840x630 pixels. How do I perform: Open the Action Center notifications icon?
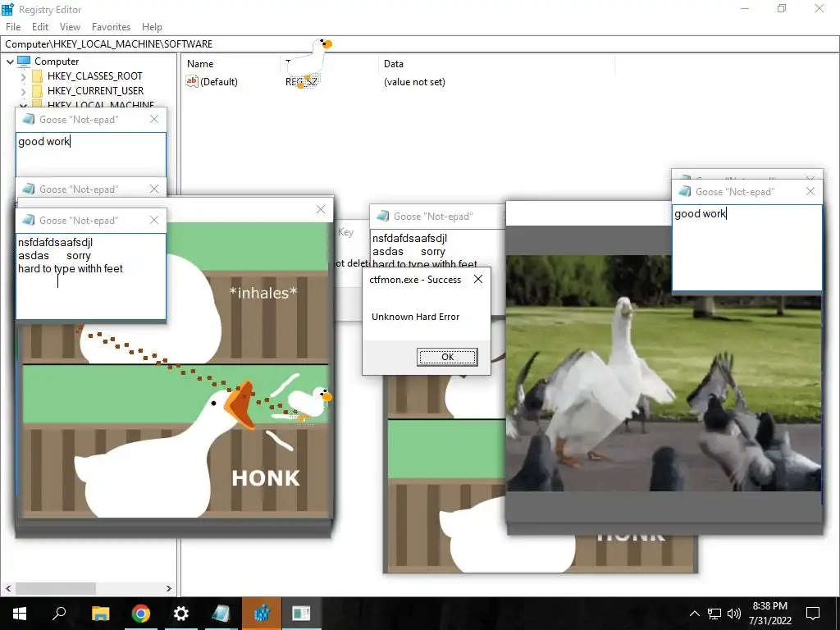point(813,614)
